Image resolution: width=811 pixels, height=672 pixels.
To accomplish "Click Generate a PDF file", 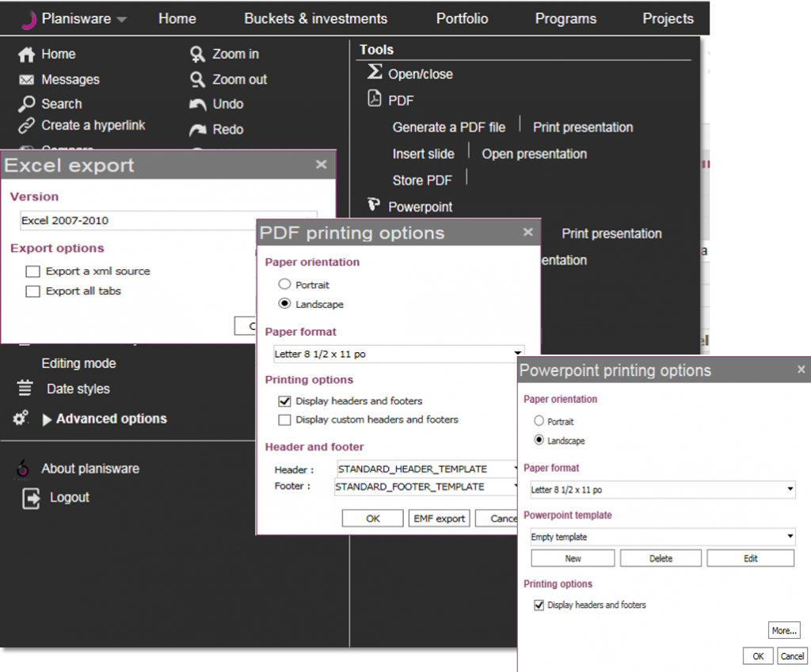I will [449, 127].
